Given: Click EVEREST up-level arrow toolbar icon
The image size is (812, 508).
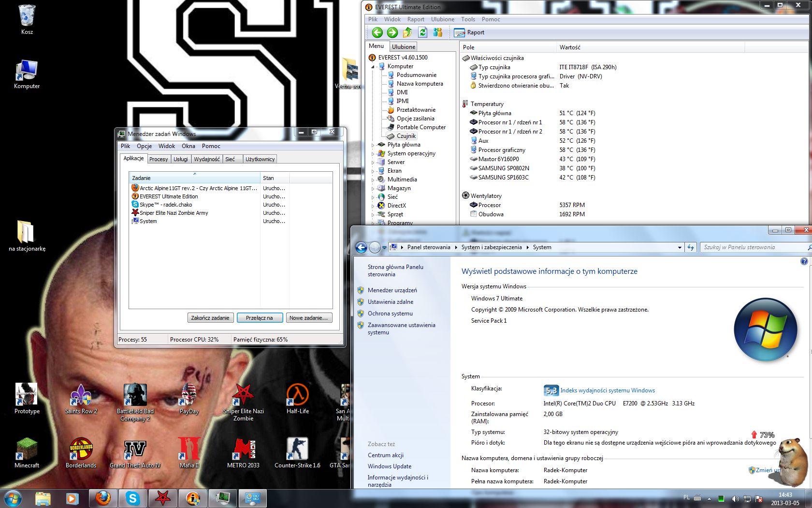Looking at the screenshot, I should [407, 32].
